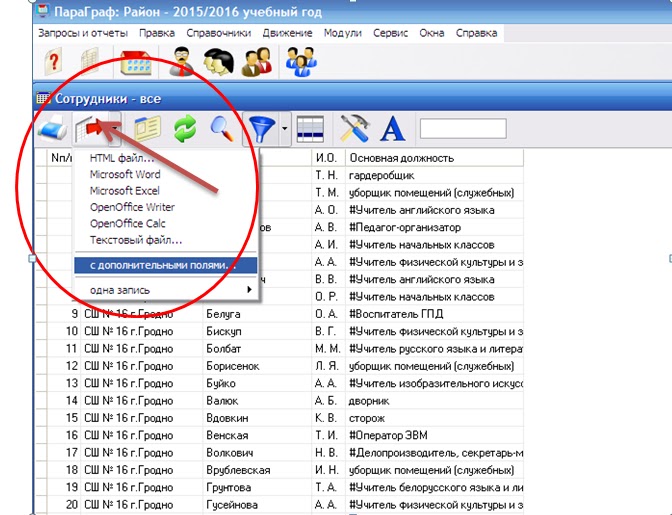Screen dimensions: 672x515
Task: Open the Справочники menu
Action: (x=219, y=33)
